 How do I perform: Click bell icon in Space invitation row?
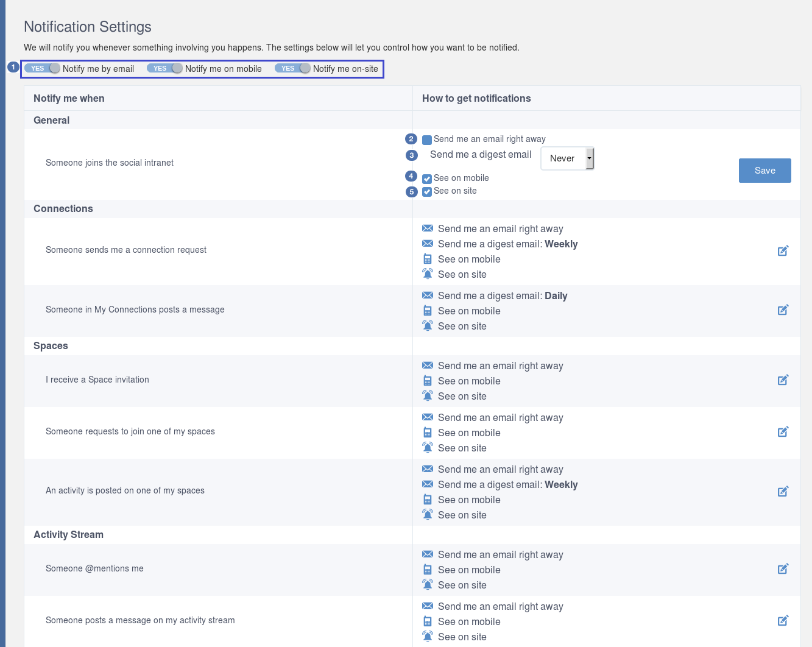point(428,395)
